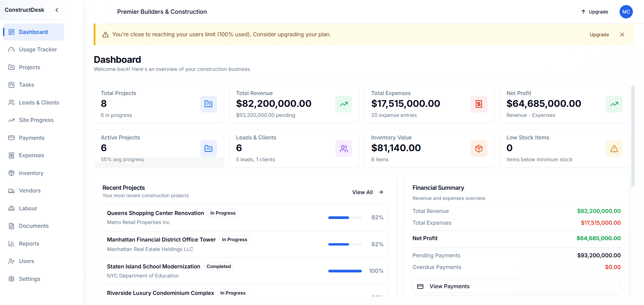Collapse the sidebar with the chevron arrow
644x305 pixels.
(x=57, y=10)
